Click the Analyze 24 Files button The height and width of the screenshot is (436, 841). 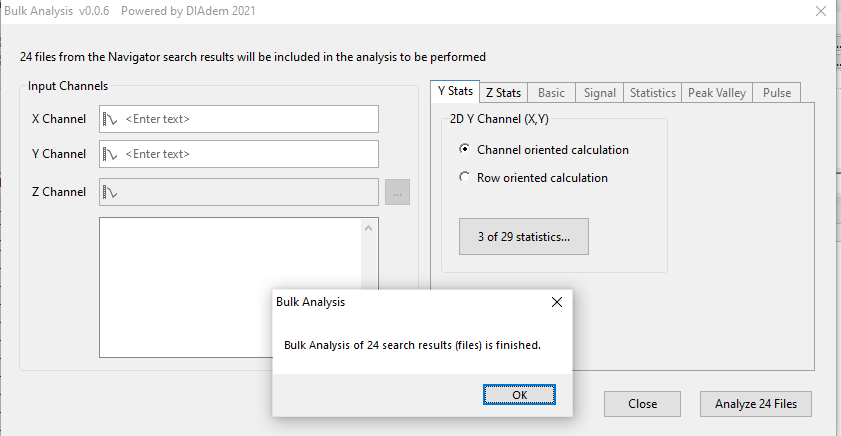coord(756,404)
